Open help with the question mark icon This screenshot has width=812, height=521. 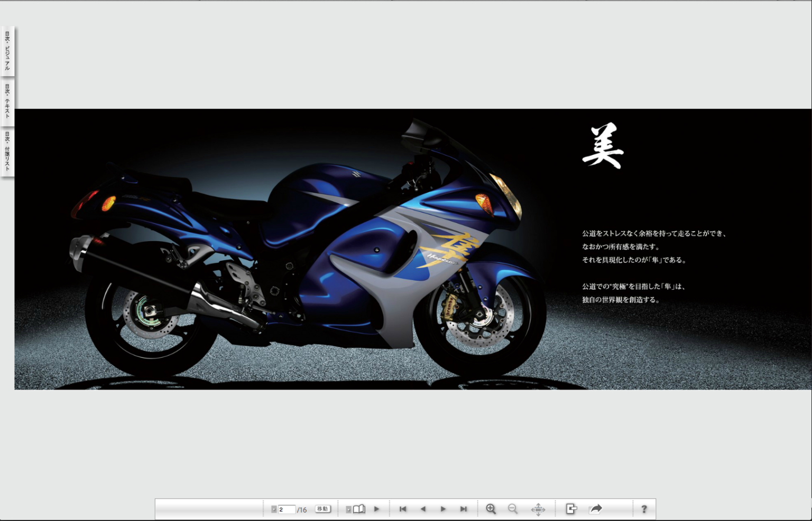pos(644,509)
